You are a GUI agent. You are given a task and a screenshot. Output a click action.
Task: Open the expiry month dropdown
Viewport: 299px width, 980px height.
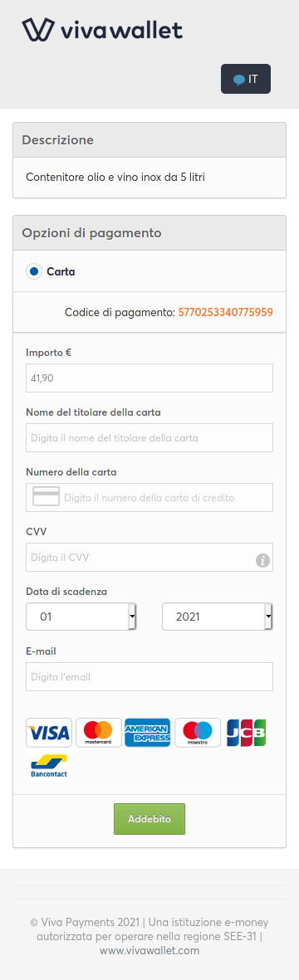pyautogui.click(x=81, y=617)
